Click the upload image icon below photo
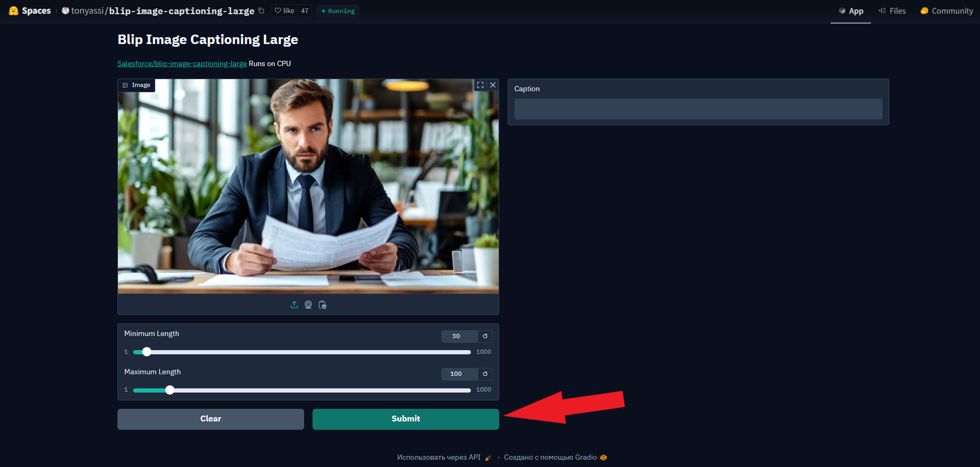The image size is (980, 467). 294,305
